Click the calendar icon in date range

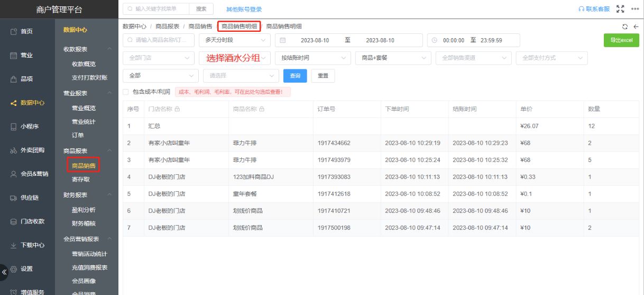point(283,40)
